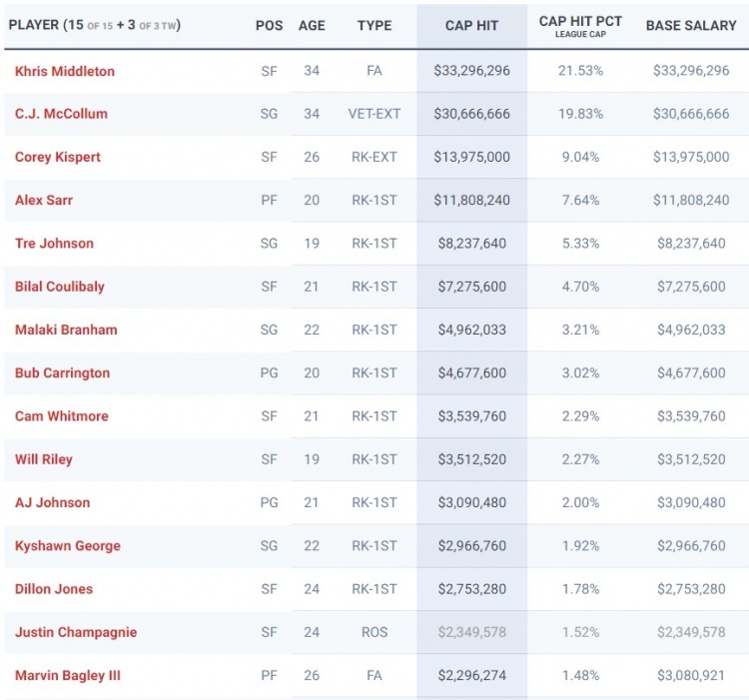Open the Dillon Jones player link
Image resolution: width=749 pixels, height=700 pixels.
click(54, 589)
